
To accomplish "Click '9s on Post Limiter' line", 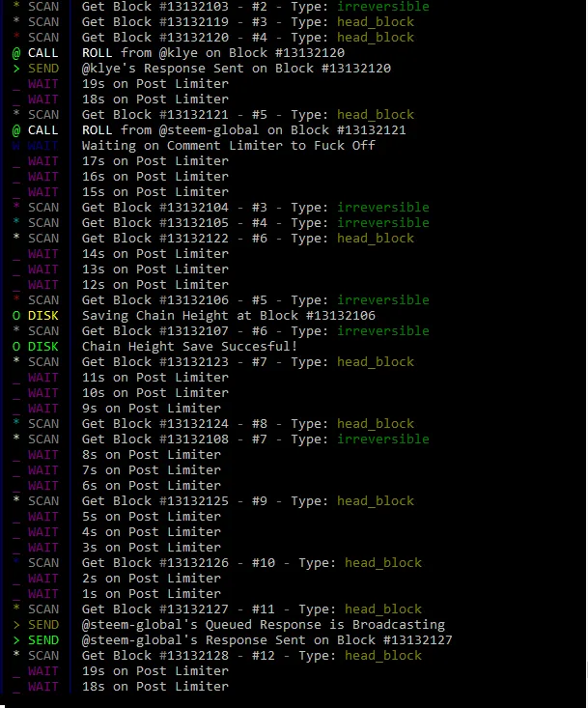I will (152, 409).
